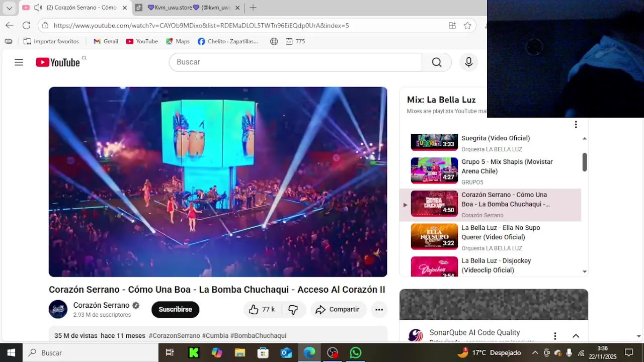This screenshot has height=362, width=644.
Task: Click the playlist scrollbar thumb
Action: [x=585, y=162]
